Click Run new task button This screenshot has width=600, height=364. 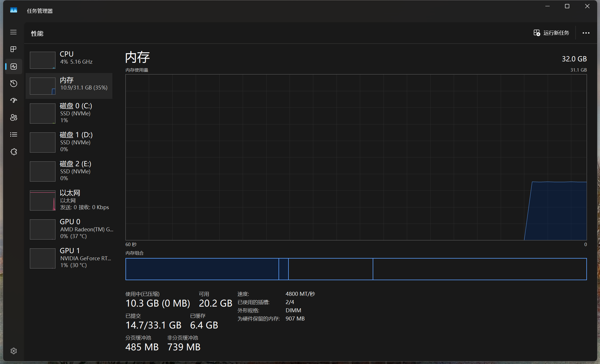click(x=551, y=33)
